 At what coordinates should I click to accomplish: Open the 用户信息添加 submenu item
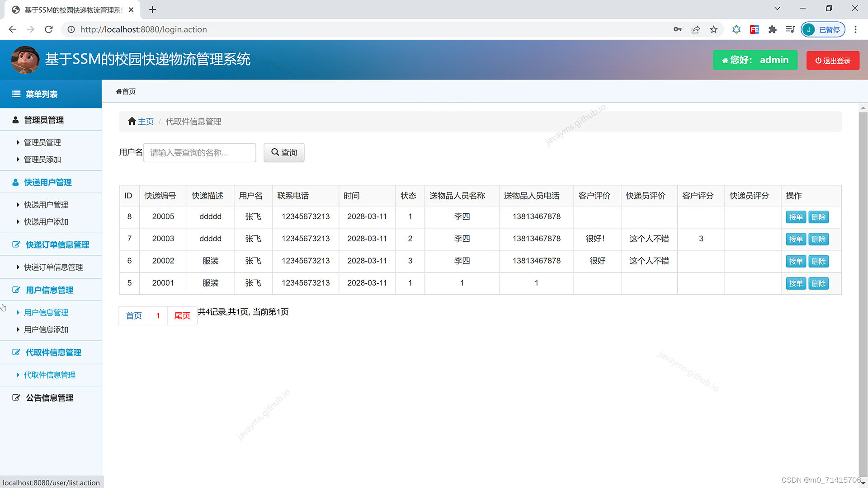(x=46, y=329)
